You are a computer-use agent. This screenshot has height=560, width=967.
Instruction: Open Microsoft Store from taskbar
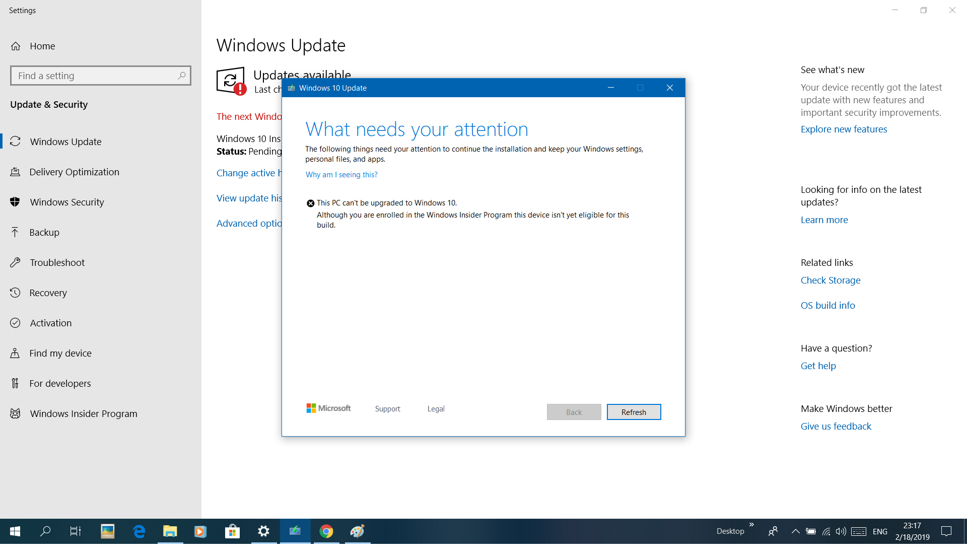(x=232, y=531)
